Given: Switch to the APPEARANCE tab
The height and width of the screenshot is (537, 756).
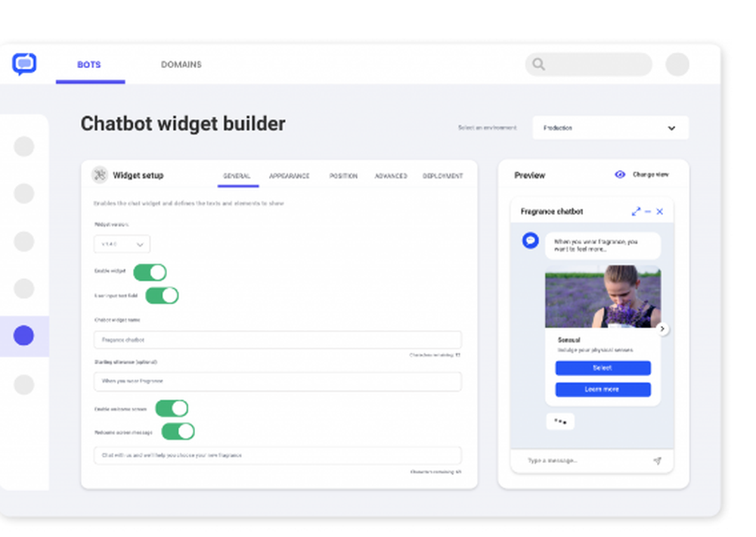Looking at the screenshot, I should 290,176.
